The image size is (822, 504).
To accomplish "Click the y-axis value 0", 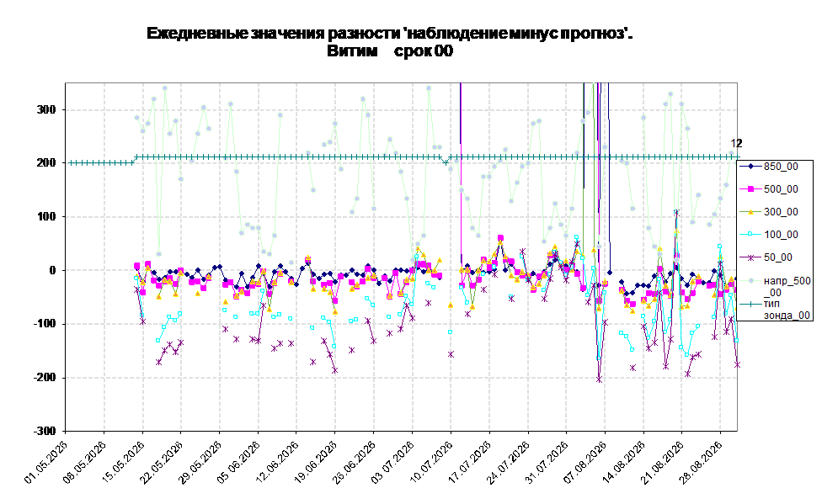I will point(52,271).
